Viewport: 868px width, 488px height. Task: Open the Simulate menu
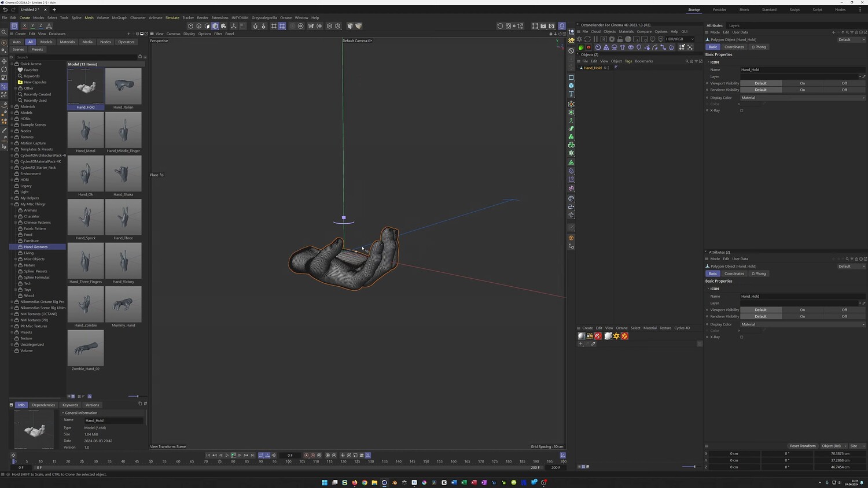(x=172, y=18)
